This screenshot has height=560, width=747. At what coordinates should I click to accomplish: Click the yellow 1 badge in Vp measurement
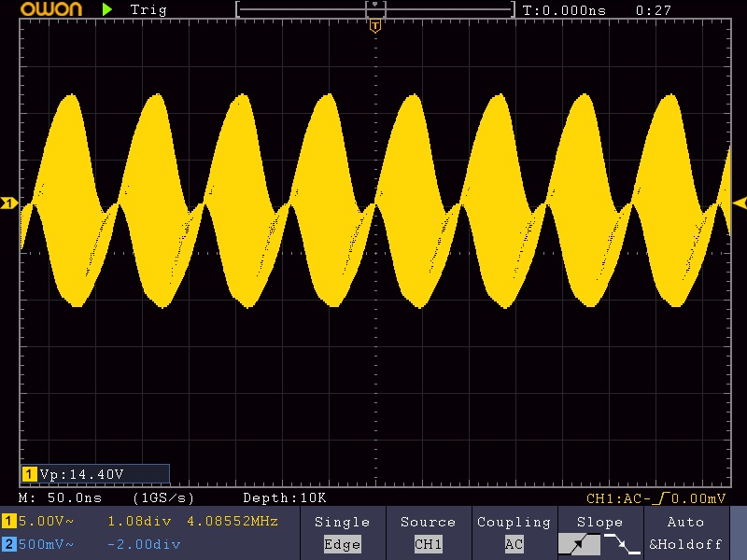29,474
